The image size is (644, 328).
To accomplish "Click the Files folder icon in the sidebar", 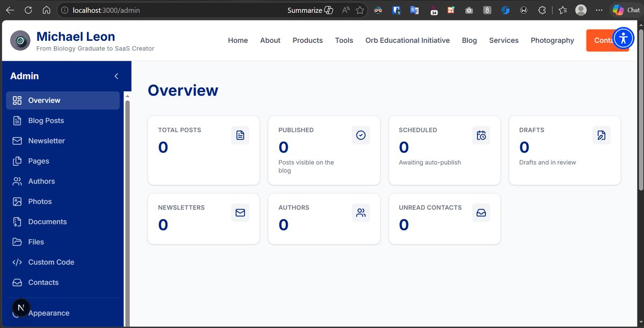I will coord(17,242).
